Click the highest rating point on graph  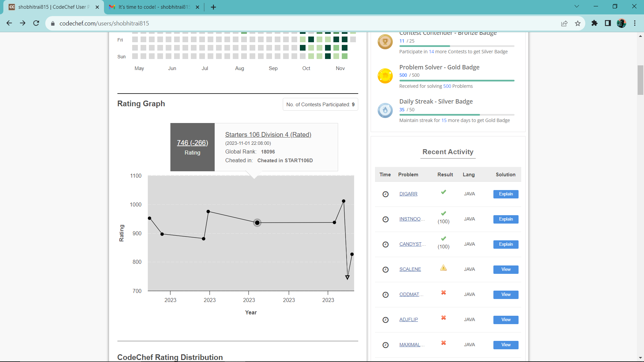click(343, 201)
